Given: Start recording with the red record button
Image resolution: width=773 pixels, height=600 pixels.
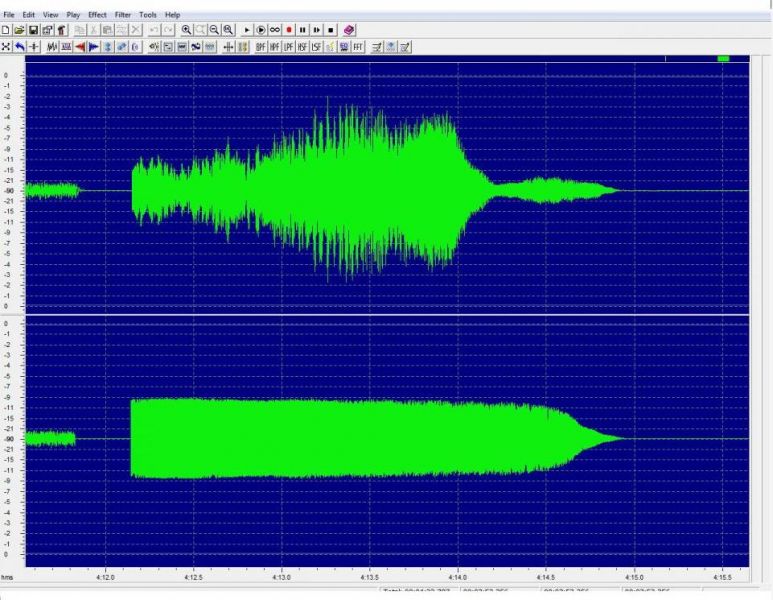Looking at the screenshot, I should (x=289, y=30).
